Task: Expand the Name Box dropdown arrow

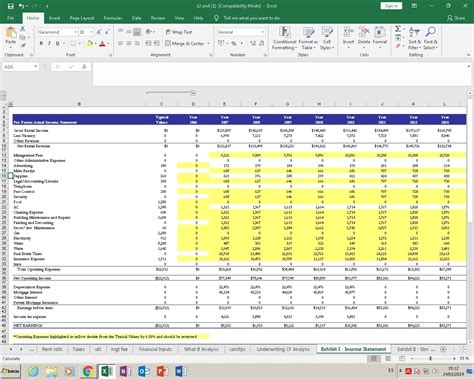Action: click(x=35, y=67)
